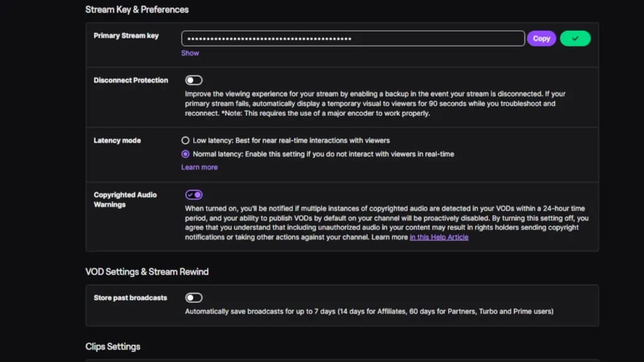Enable Store past broadcasts
The width and height of the screenshot is (644, 362).
194,297
